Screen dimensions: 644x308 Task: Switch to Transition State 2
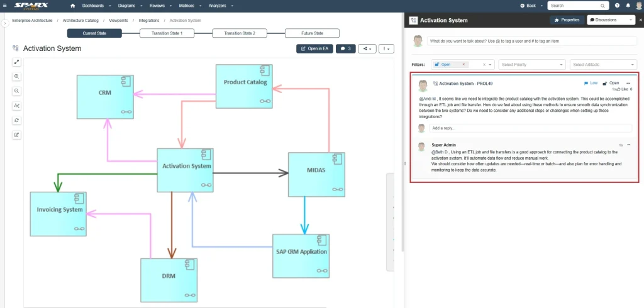pos(240,33)
